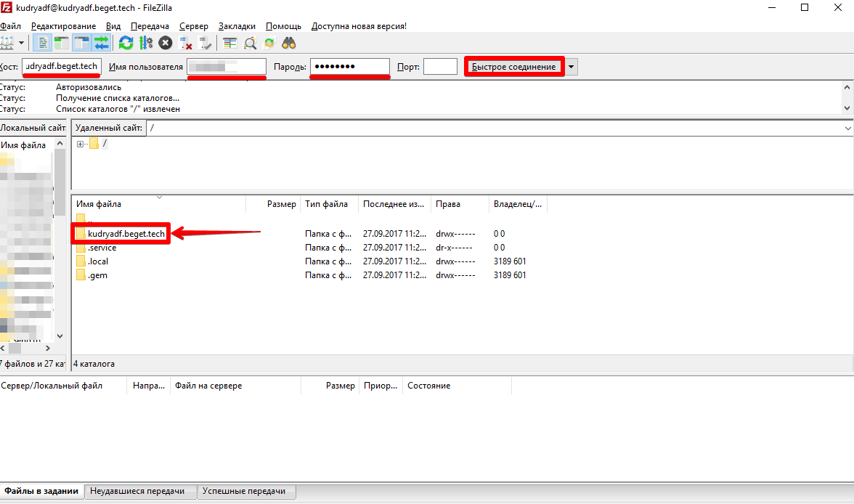Select the .local folder
The image size is (854, 504).
pyautogui.click(x=98, y=261)
